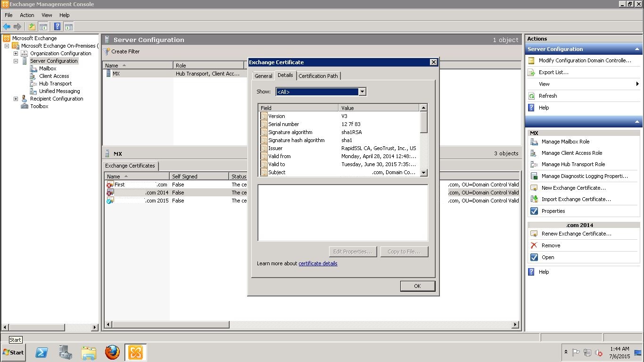
Task: Click the muted volume tray icon
Action: [599, 353]
